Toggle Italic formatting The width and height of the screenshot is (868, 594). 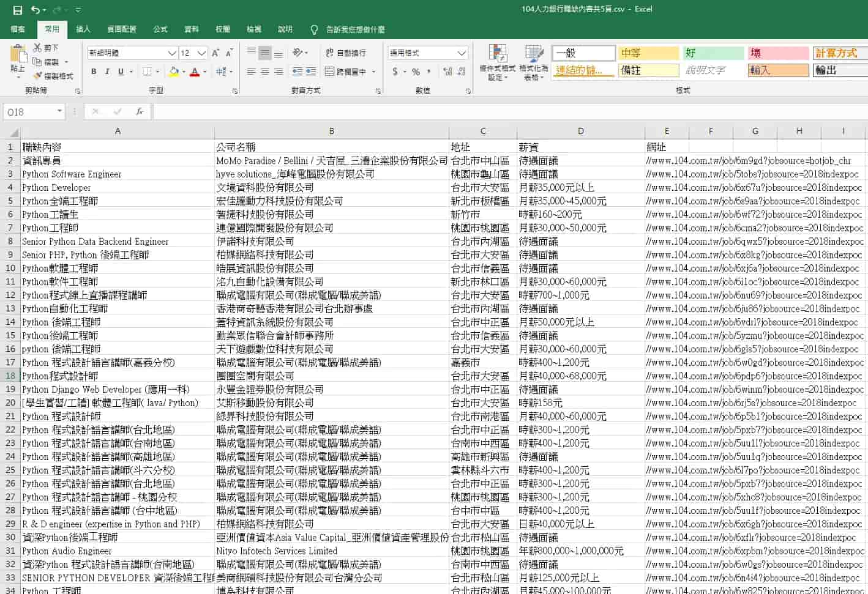(107, 72)
